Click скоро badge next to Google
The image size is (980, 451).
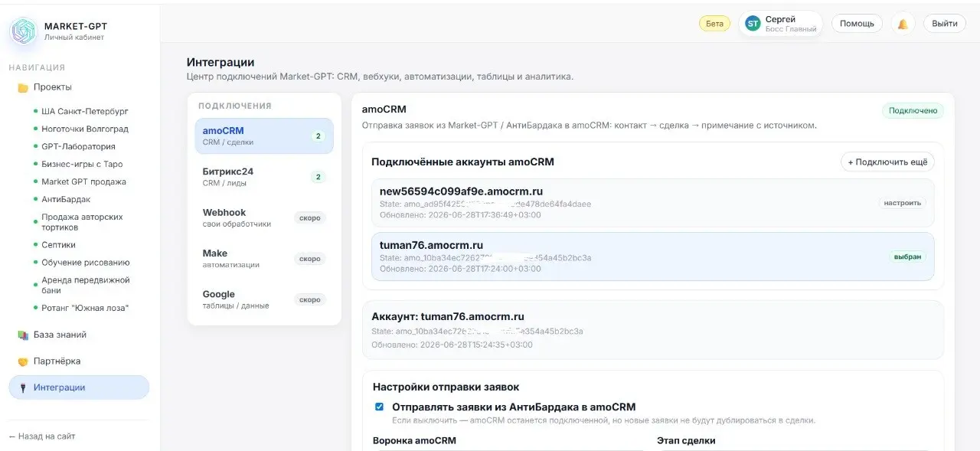point(310,299)
